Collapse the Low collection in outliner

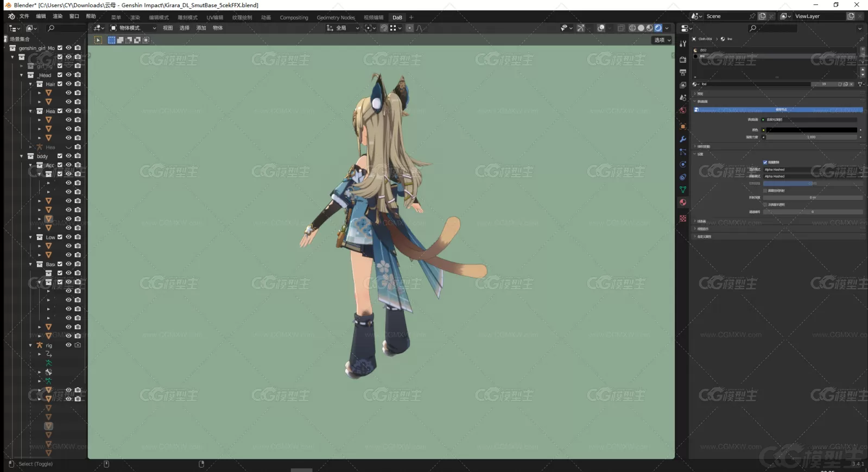(30, 237)
